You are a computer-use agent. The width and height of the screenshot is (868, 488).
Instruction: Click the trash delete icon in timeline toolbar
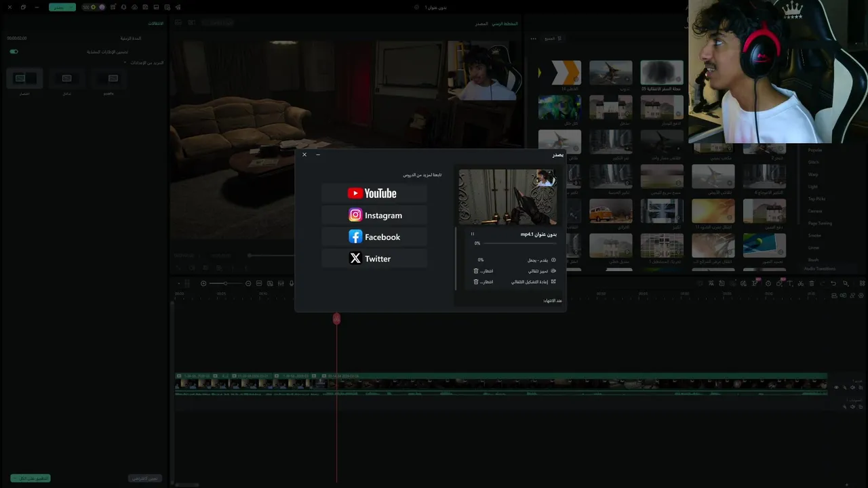click(812, 283)
